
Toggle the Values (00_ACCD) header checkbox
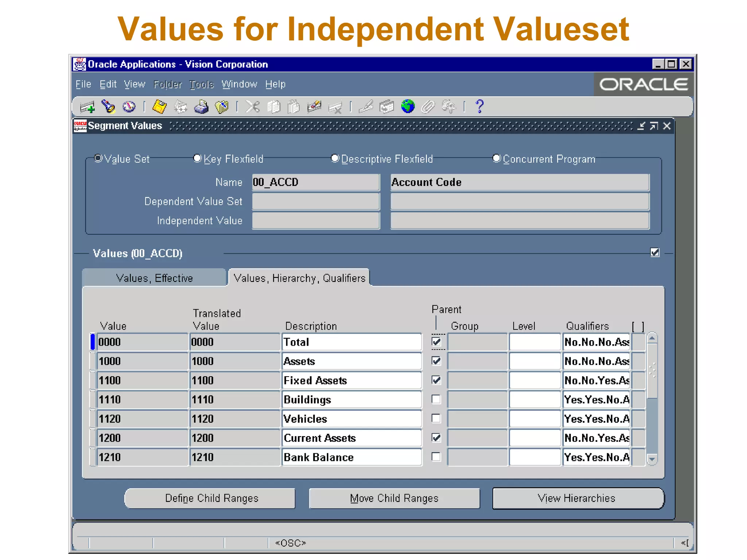[x=655, y=252]
